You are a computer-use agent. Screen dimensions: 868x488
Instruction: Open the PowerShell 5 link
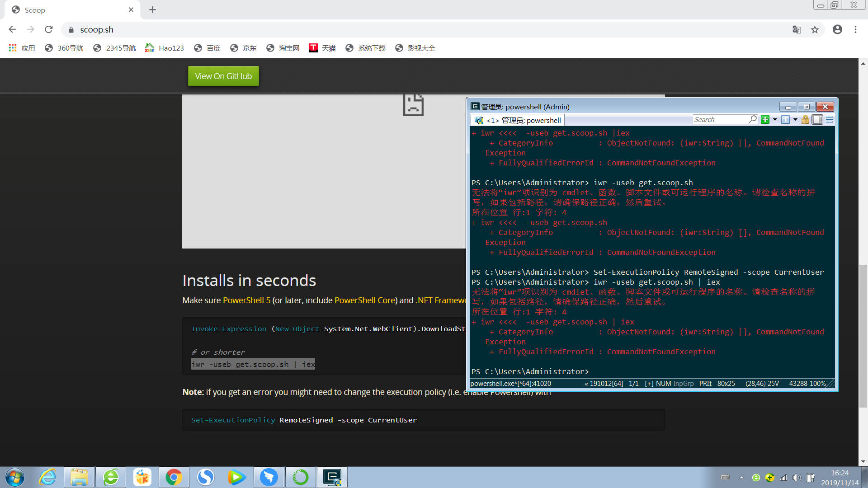(246, 300)
